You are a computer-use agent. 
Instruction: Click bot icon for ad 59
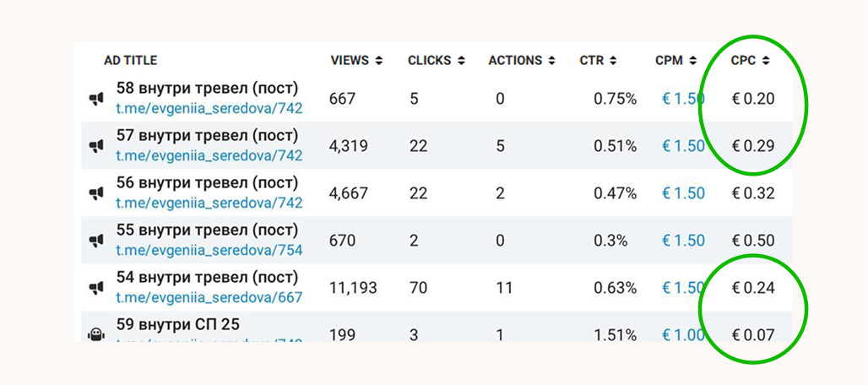96,334
